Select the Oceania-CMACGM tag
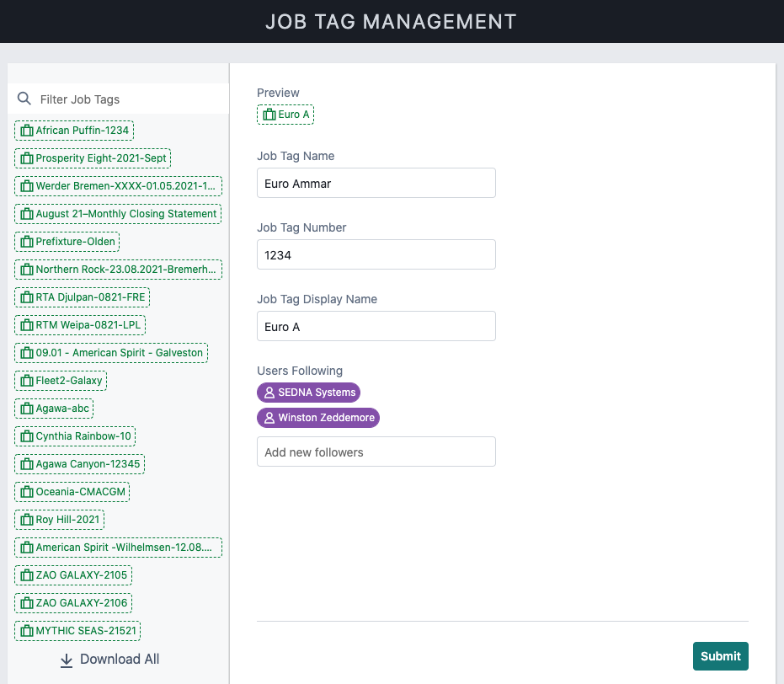The height and width of the screenshot is (684, 784). tap(72, 491)
